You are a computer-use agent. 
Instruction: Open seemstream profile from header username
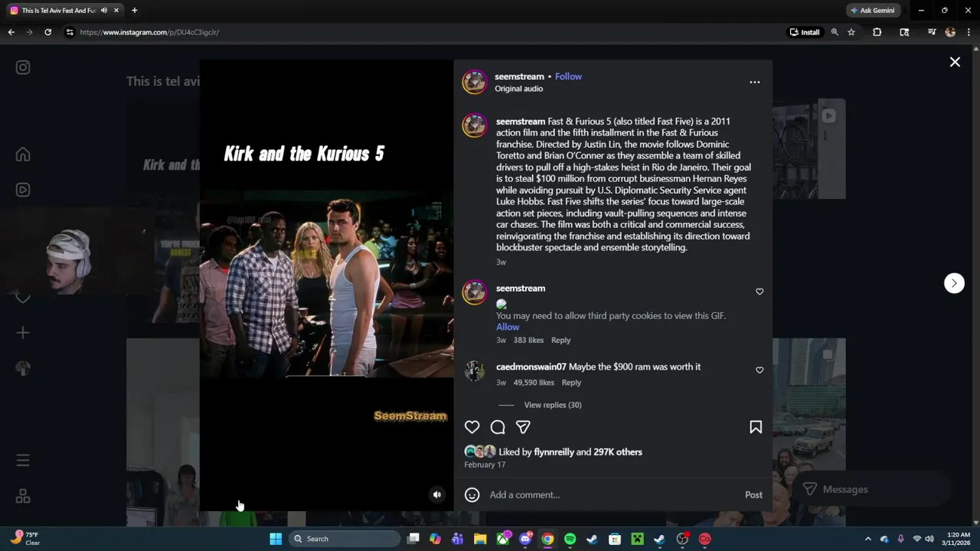coord(519,77)
